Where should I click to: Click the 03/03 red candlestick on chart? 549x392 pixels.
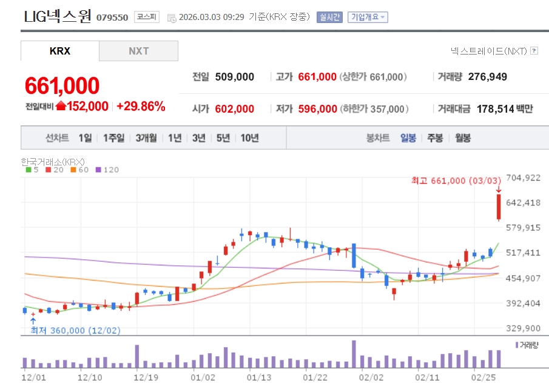click(499, 207)
